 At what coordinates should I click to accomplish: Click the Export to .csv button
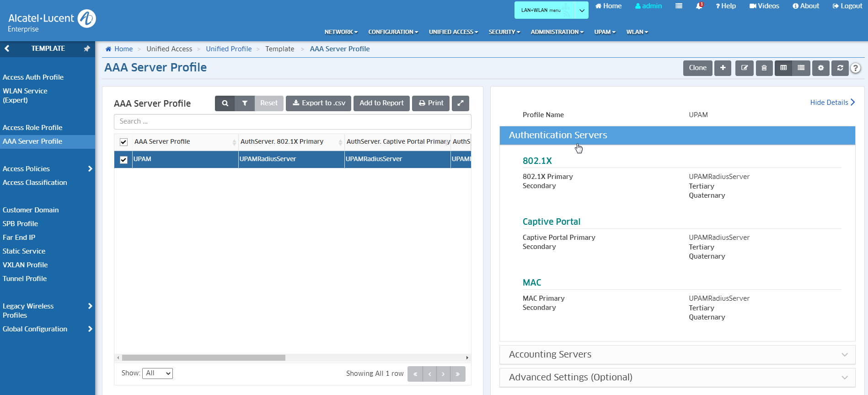319,103
